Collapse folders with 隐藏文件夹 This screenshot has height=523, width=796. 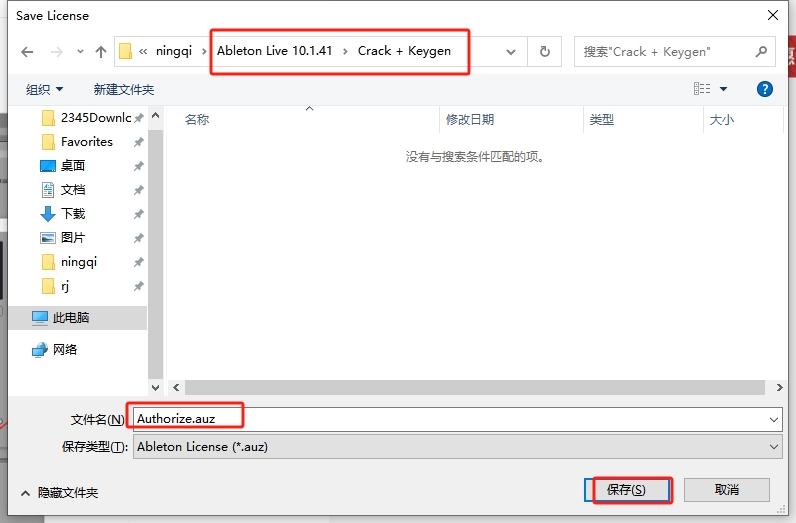pyautogui.click(x=60, y=493)
